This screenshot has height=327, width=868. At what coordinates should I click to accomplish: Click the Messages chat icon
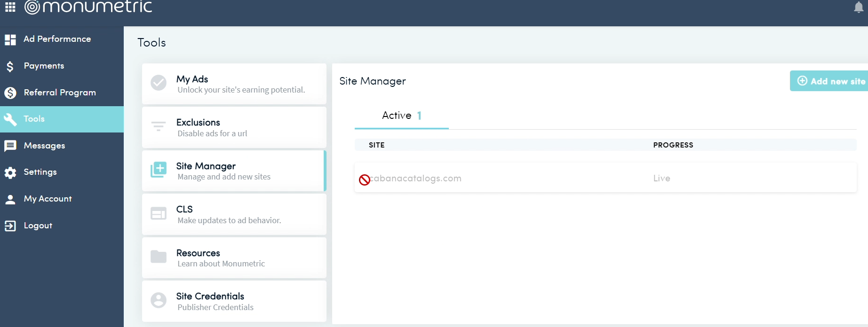10,146
